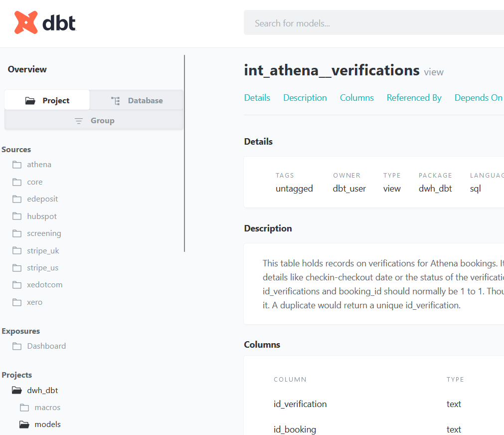Image resolution: width=504 pixels, height=435 pixels.
Task: Expand the macros folder
Action: point(25,408)
